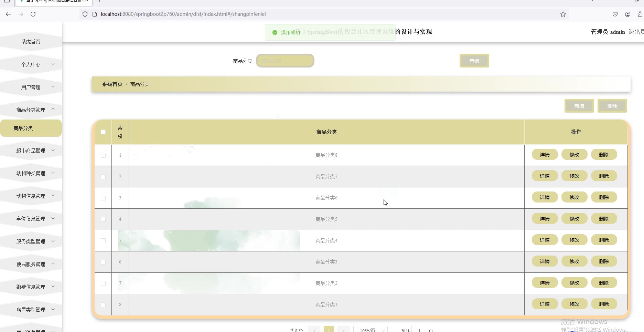Open 详情 for 商品分类8
The width and height of the screenshot is (644, 332).
tap(545, 155)
